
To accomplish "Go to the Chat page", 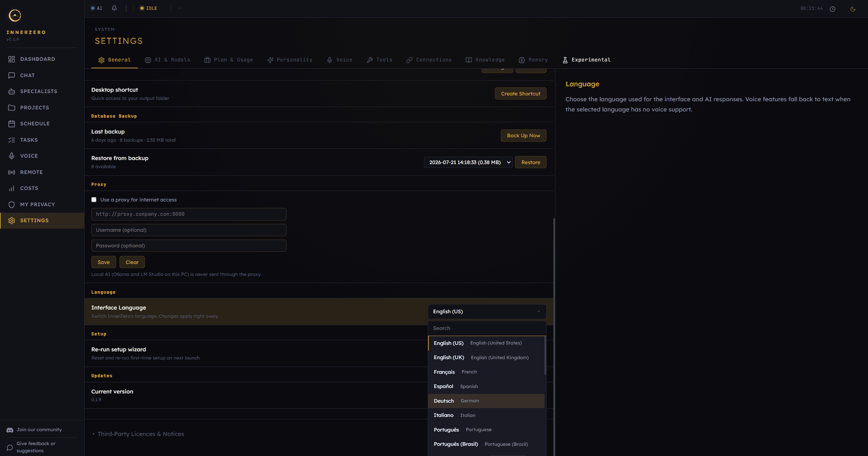I will (x=42, y=75).
